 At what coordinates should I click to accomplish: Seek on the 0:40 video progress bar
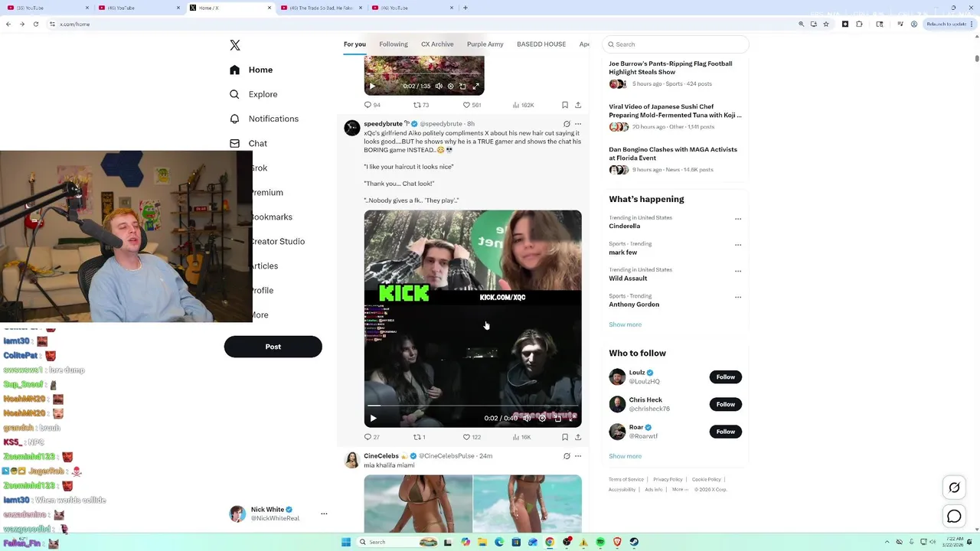coord(472,406)
